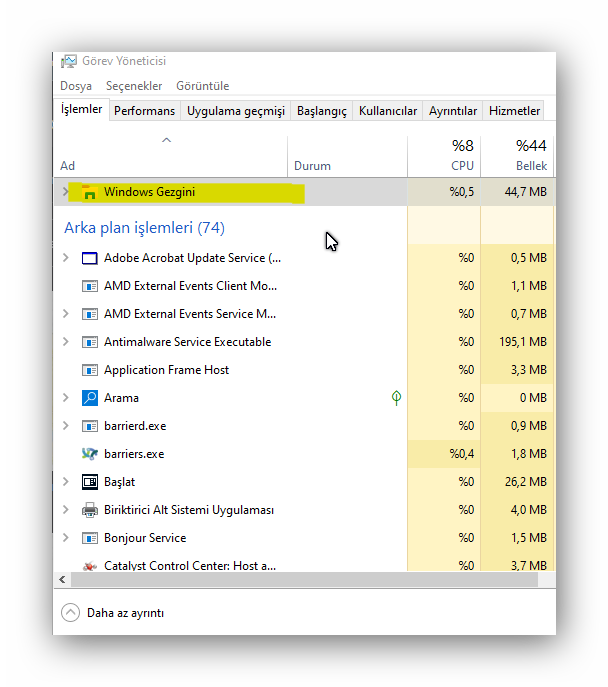Expand the Başlat process row
The image size is (608, 687).
tap(65, 482)
